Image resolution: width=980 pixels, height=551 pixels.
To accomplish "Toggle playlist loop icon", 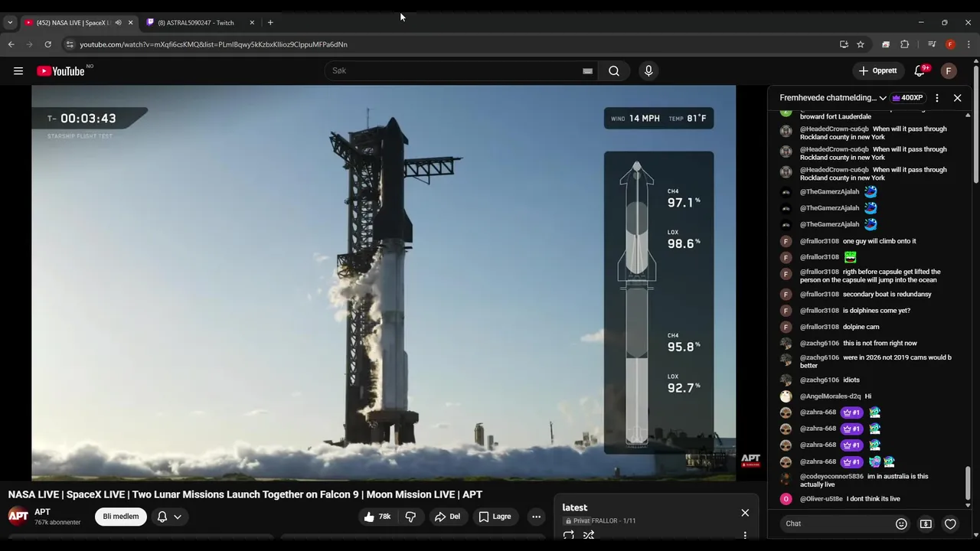I will (569, 536).
